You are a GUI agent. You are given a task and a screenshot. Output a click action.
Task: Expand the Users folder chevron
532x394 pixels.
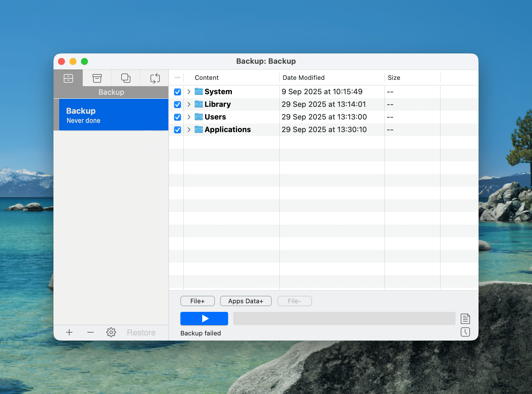[189, 117]
